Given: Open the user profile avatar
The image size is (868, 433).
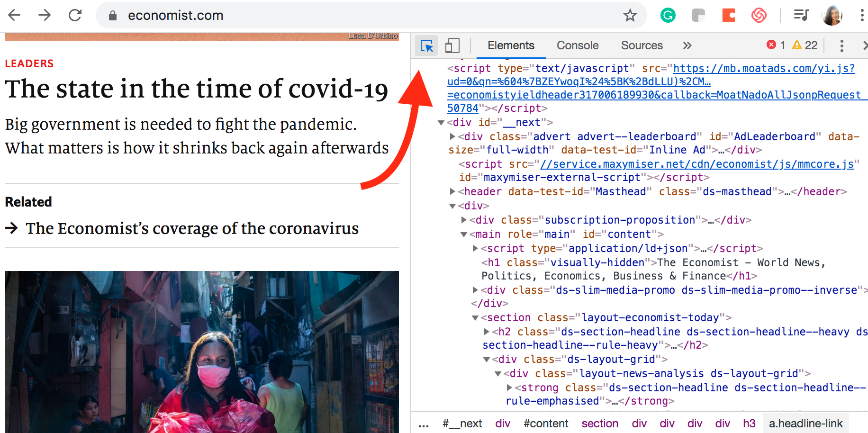Looking at the screenshot, I should click(x=832, y=15).
